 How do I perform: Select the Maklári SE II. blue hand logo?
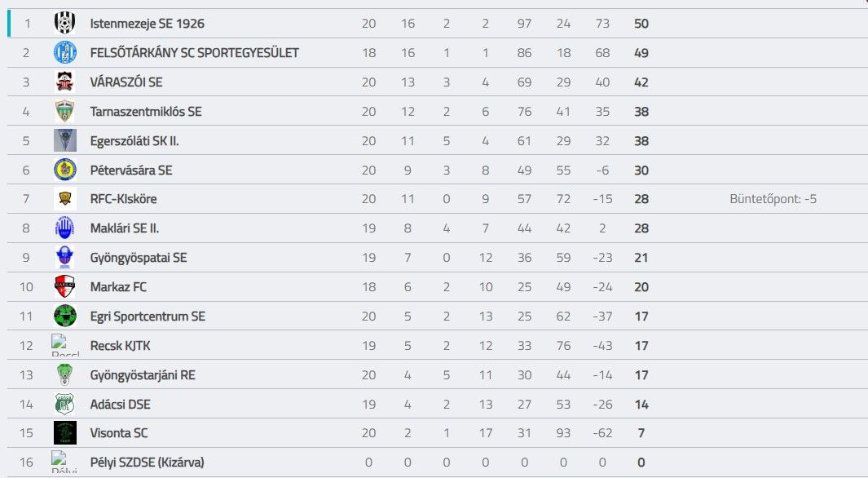64,228
